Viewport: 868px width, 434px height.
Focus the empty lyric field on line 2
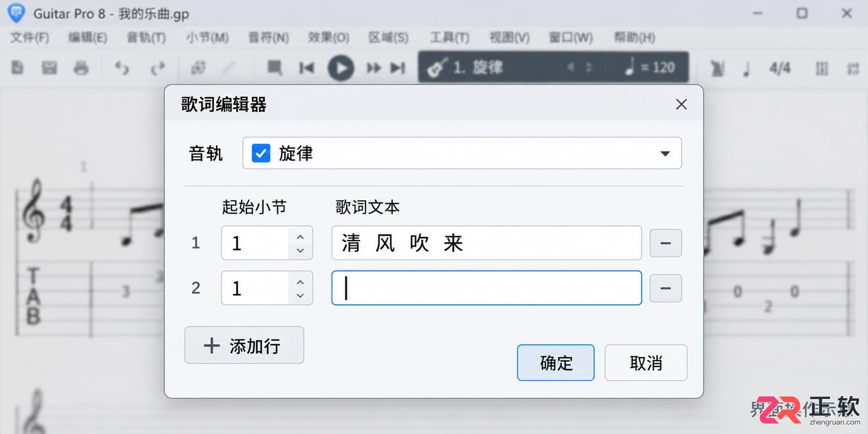[x=486, y=288]
